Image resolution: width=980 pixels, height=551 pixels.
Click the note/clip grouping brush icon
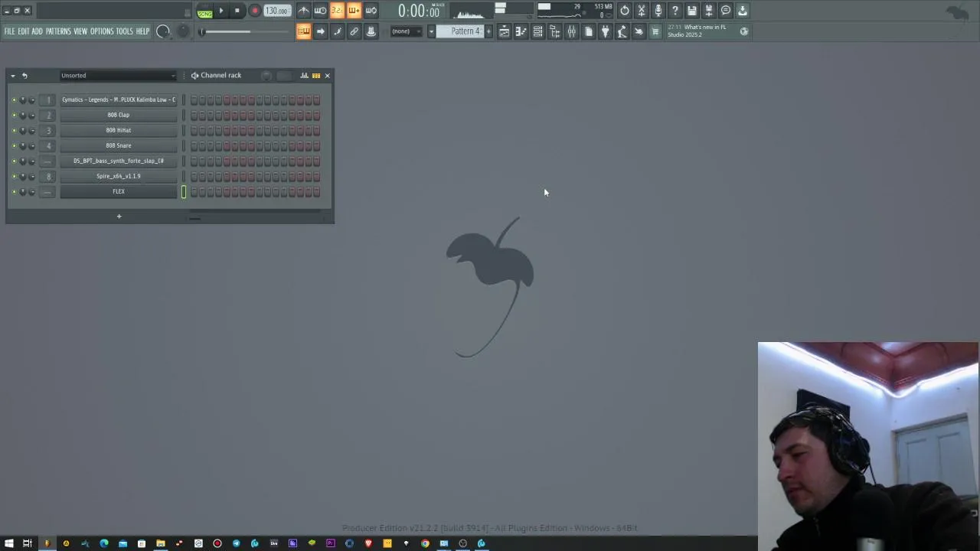pyautogui.click(x=337, y=31)
